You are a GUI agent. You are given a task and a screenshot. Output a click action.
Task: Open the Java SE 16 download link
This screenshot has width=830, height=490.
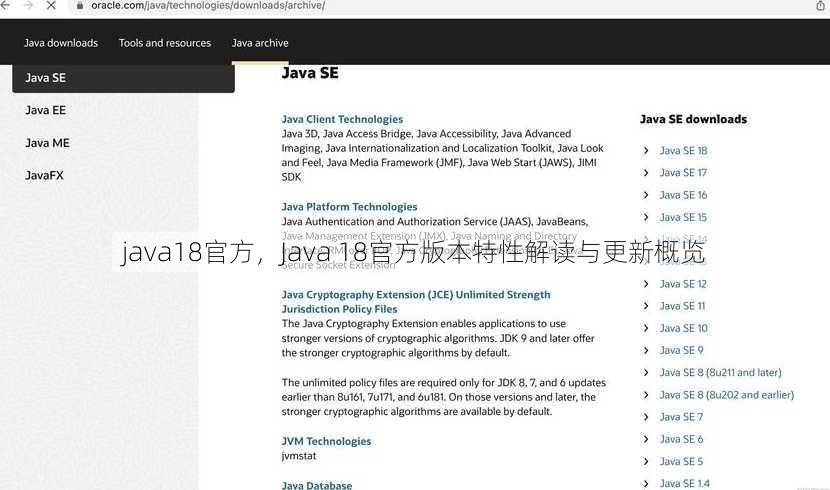[683, 195]
